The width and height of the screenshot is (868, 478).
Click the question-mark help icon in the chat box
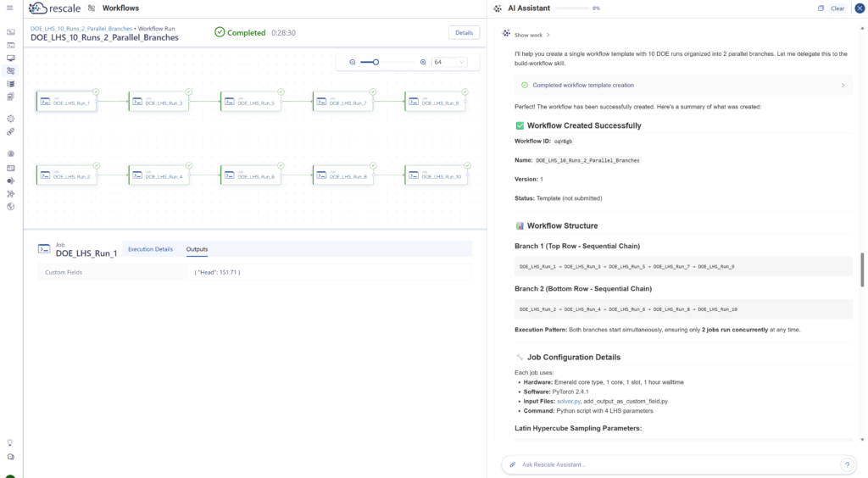coord(847,464)
